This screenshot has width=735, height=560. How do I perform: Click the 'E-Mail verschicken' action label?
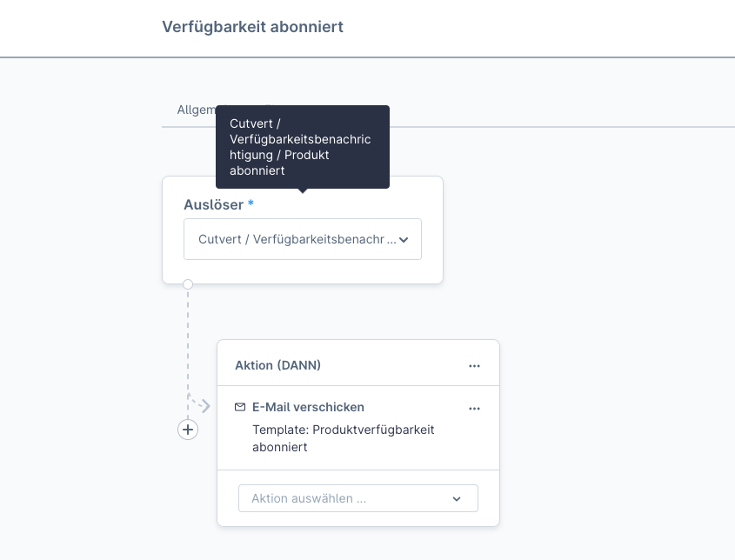(x=308, y=407)
